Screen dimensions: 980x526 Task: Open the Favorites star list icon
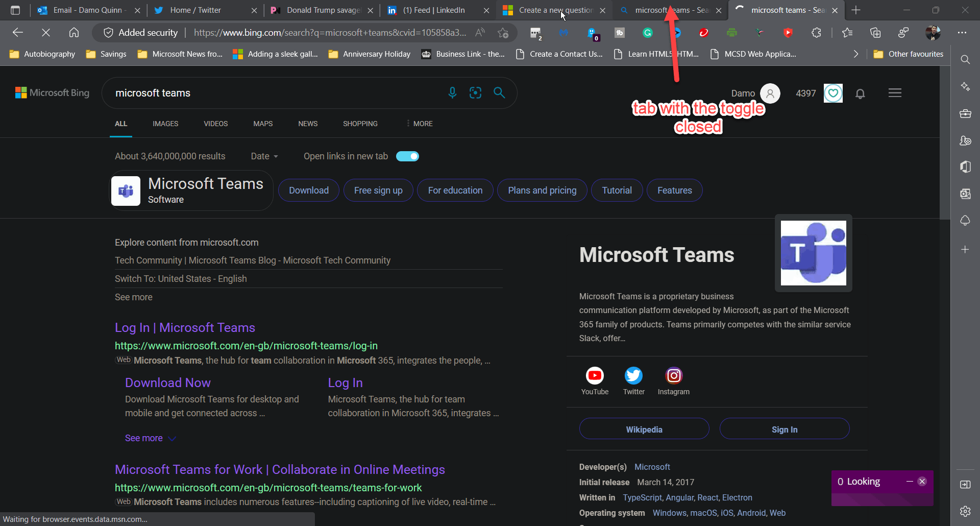[x=847, y=33]
